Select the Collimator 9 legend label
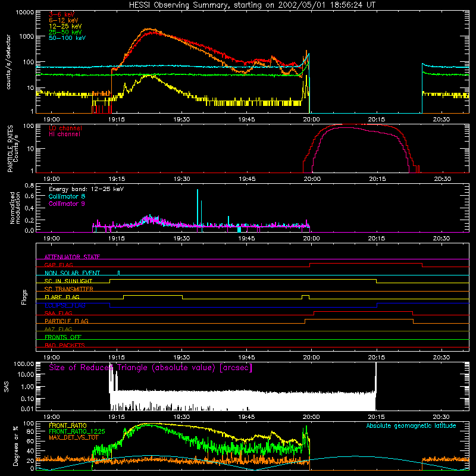 click(67, 203)
